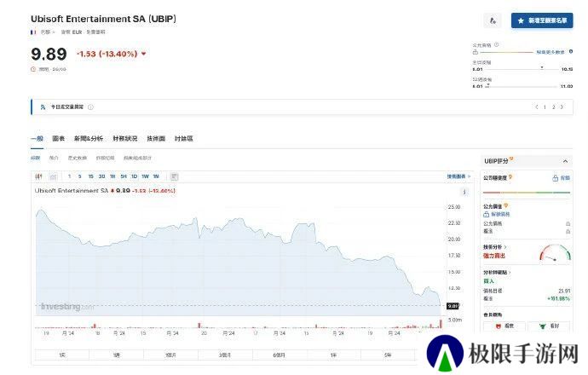The height and width of the screenshot is (375, 588).
Task: Set chart interval to 15 minutes
Action: pos(90,176)
